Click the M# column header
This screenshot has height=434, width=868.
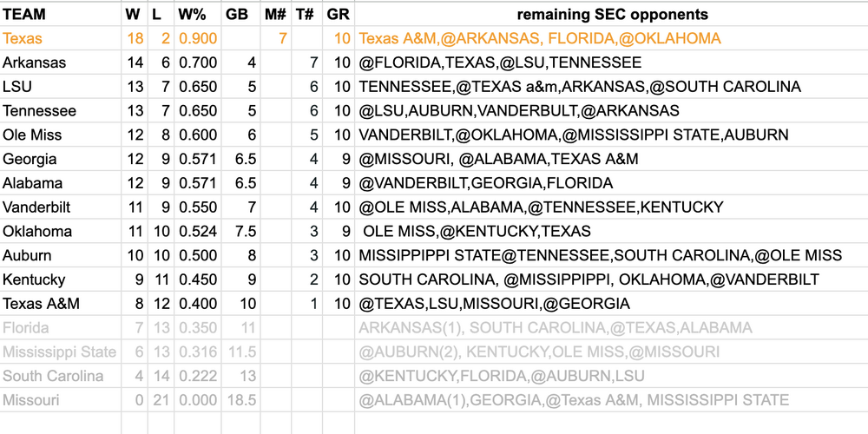[274, 15]
